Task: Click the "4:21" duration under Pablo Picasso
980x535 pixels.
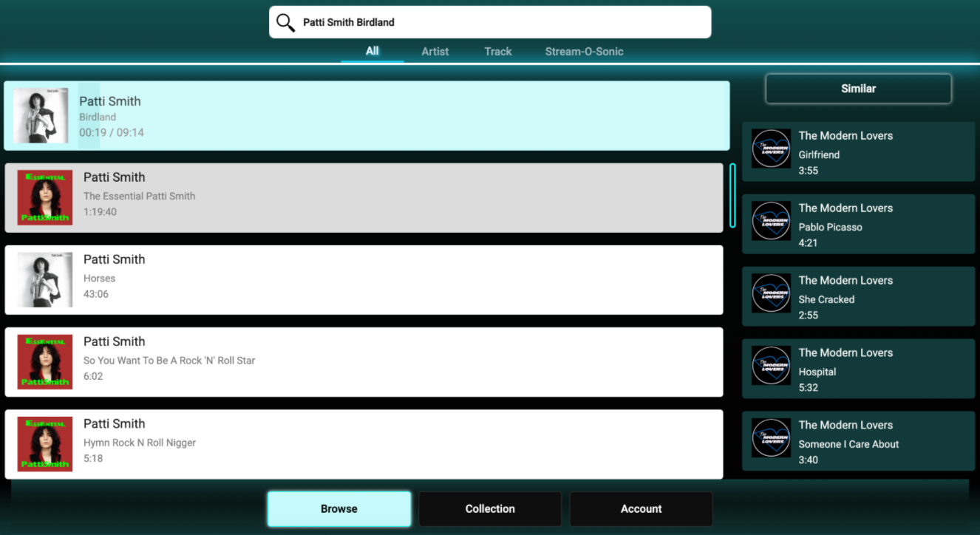Action: [x=809, y=243]
